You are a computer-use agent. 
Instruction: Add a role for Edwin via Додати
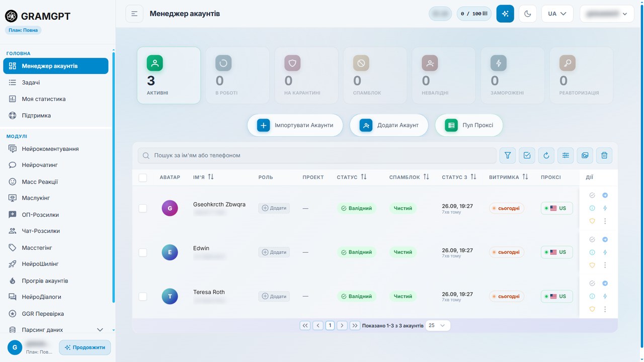274,252
